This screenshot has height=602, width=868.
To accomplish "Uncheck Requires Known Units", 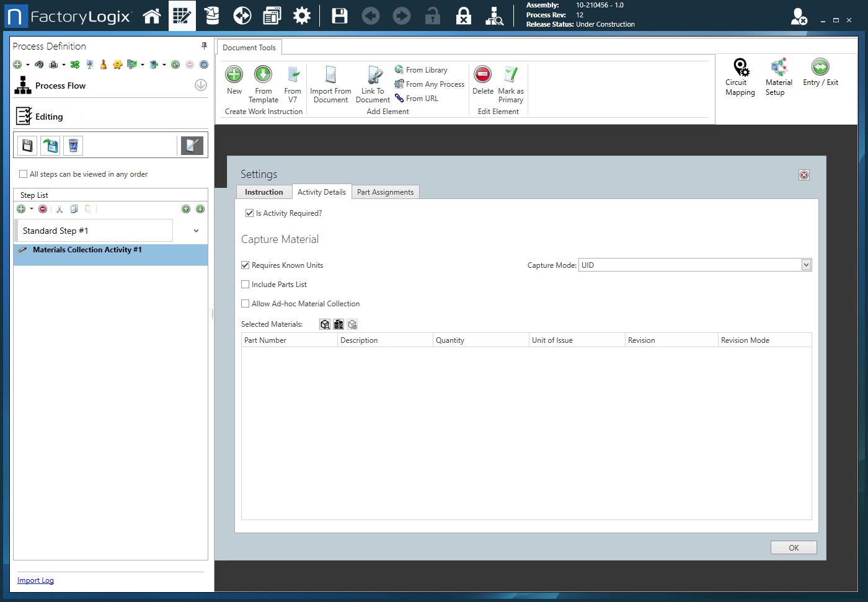I will pos(246,265).
